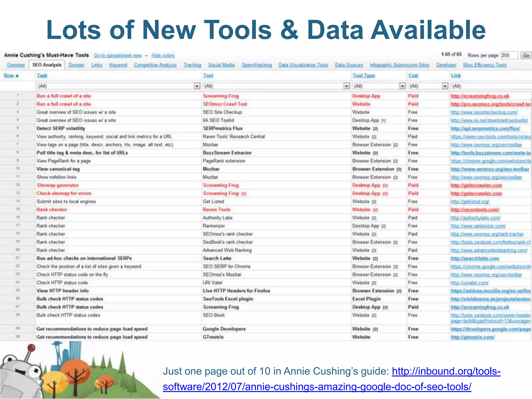Click 'Check sitemap for errors' cell
The width and height of the screenshot is (532, 399).
click(x=64, y=194)
